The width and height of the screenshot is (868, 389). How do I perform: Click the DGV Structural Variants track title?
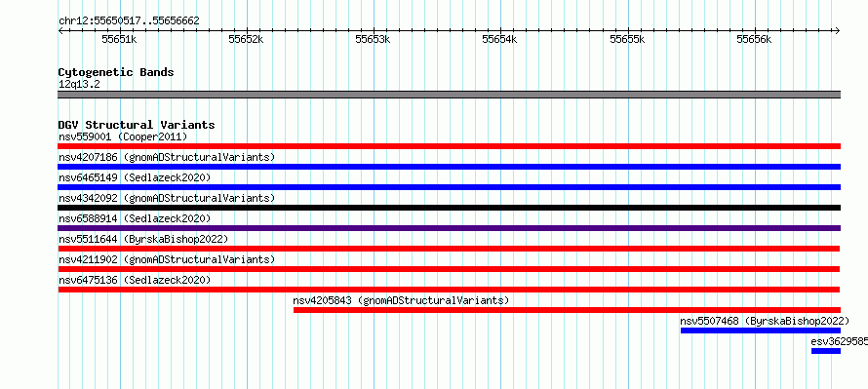(x=137, y=125)
